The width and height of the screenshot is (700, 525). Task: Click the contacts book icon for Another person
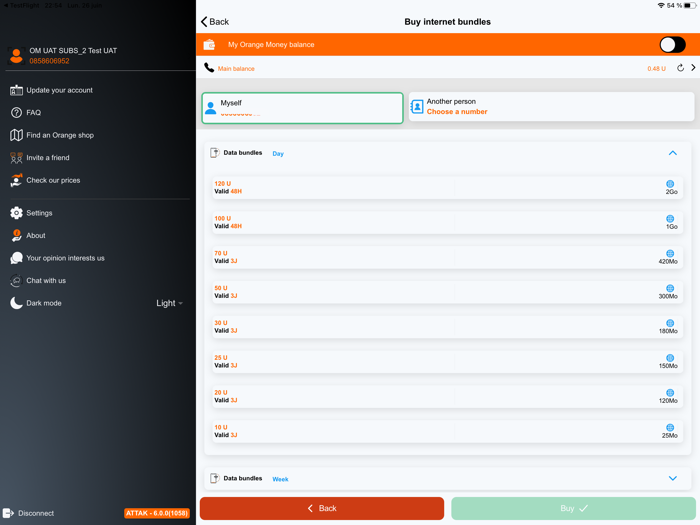(x=417, y=107)
